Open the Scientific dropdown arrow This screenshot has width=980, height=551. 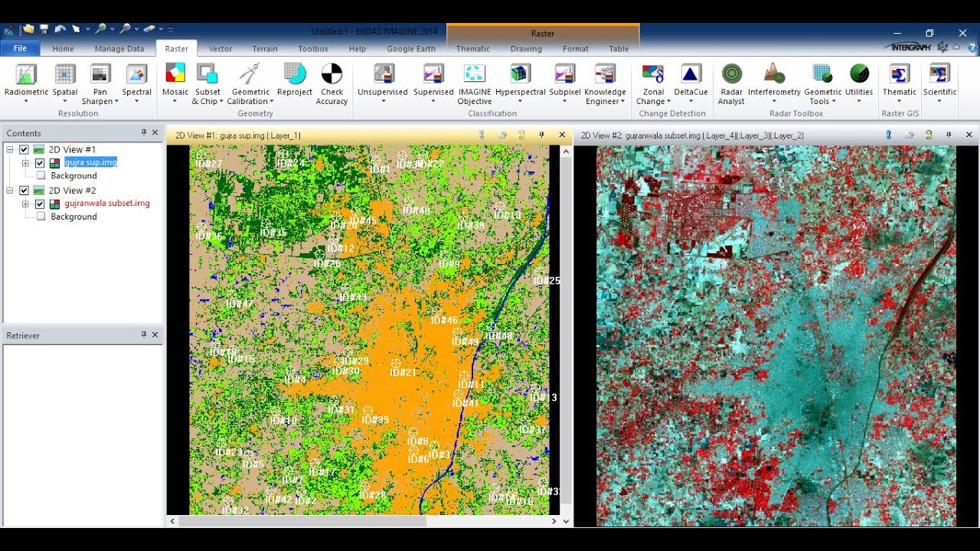tap(939, 101)
